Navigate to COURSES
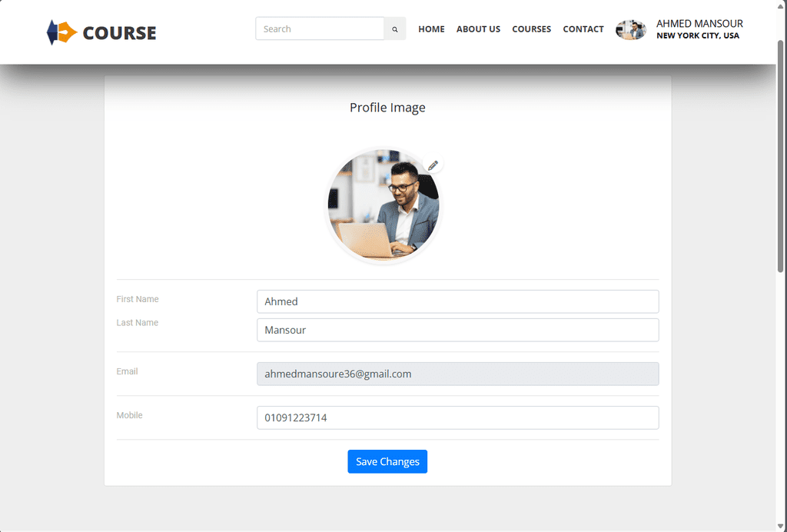 click(532, 29)
